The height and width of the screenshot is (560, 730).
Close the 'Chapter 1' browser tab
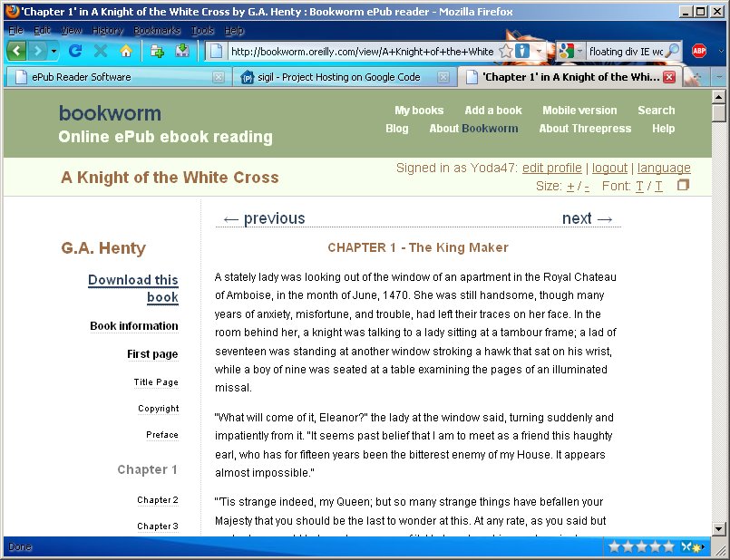[668, 77]
